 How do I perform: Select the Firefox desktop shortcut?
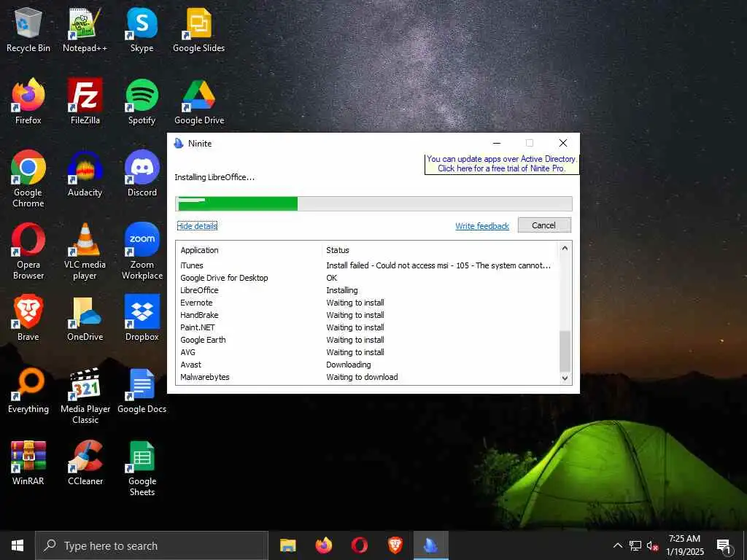click(28, 102)
